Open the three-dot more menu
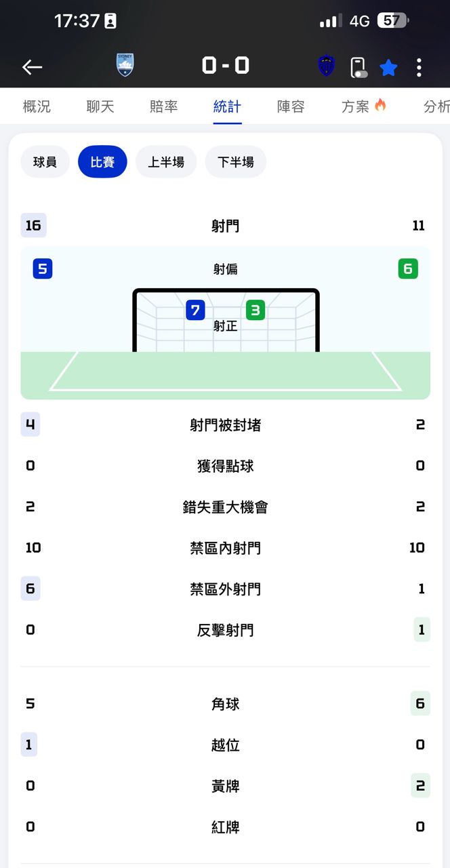 (419, 67)
